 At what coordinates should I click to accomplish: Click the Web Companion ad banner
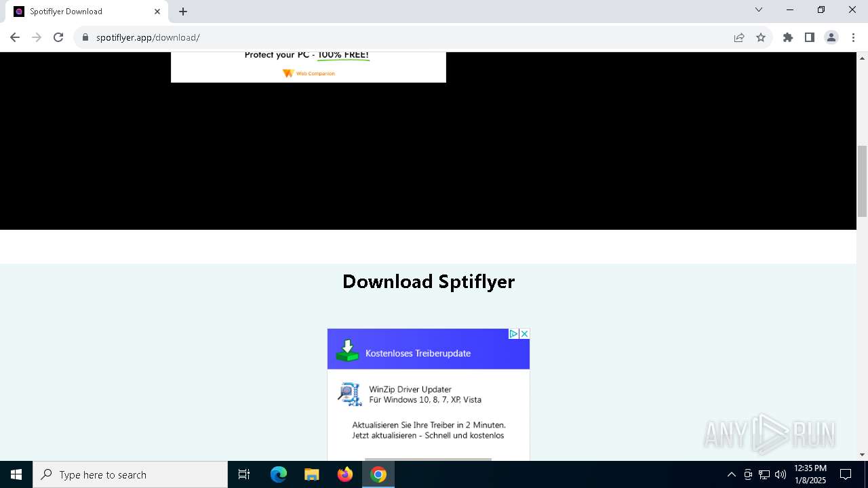click(309, 66)
